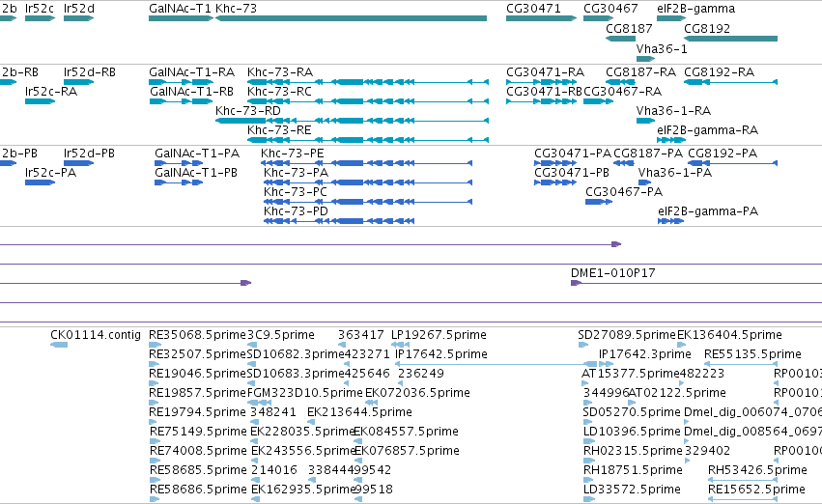The height and width of the screenshot is (504, 822).
Task: Select the RE35068.5prime EST label
Action: click(198, 334)
